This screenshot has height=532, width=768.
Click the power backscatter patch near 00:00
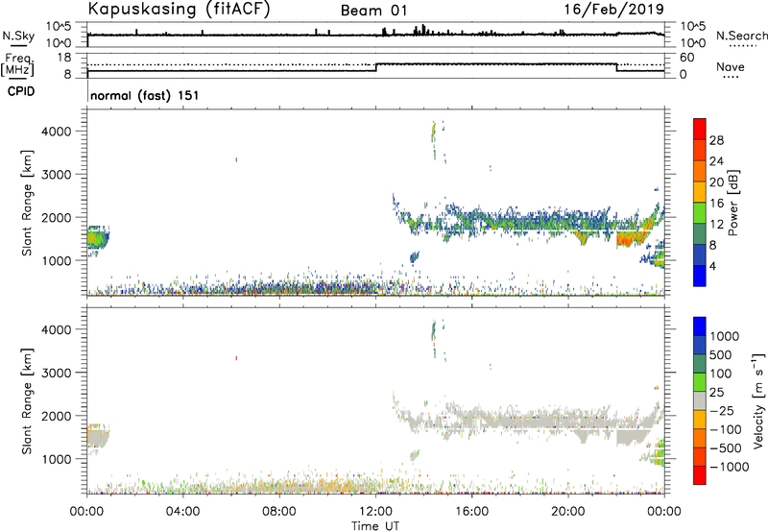coord(98,237)
